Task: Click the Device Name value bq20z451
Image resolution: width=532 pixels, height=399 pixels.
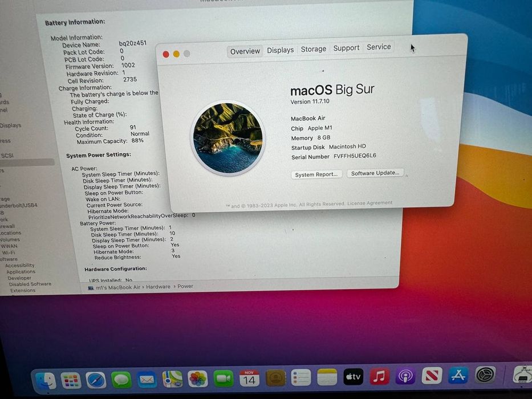Action: [x=133, y=43]
